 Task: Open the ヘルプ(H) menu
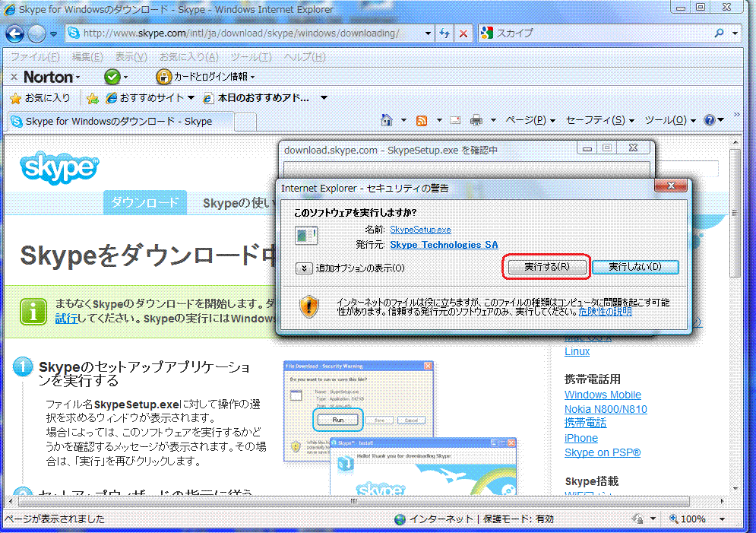pyautogui.click(x=305, y=57)
